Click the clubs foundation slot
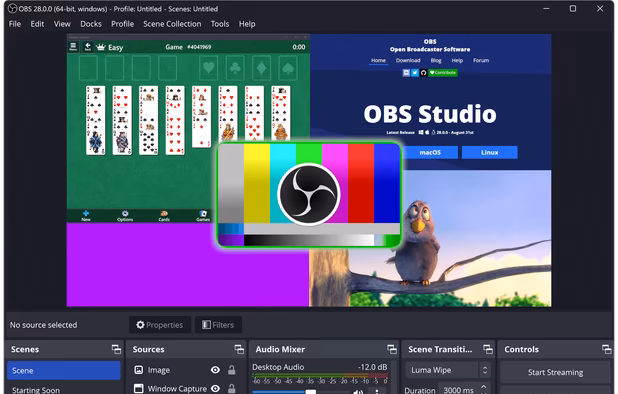618x394 pixels. pos(235,68)
